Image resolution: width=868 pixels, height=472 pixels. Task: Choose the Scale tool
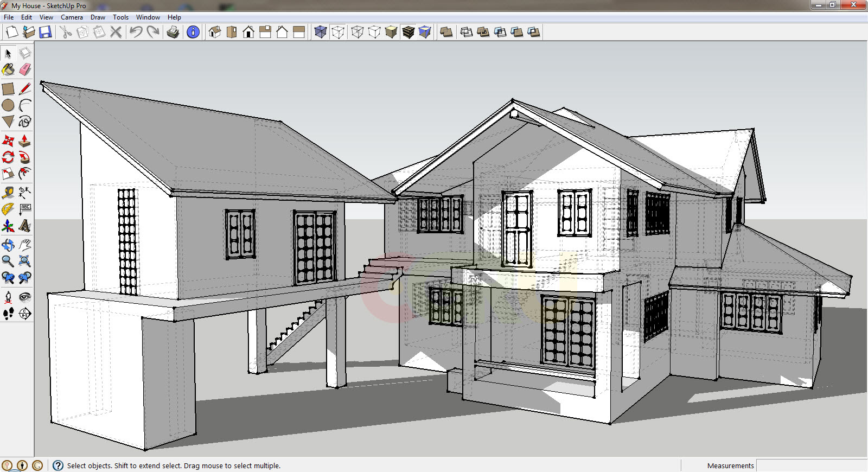click(x=8, y=174)
